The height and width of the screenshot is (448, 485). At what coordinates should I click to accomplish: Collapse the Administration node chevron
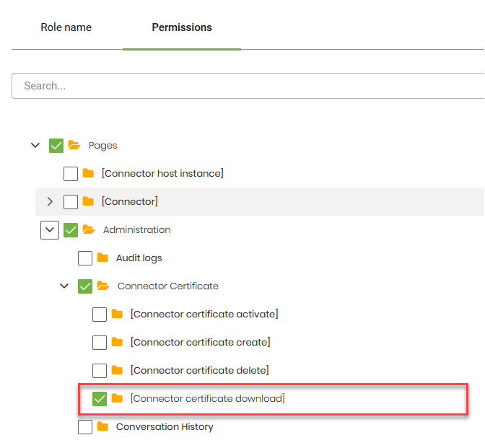[x=50, y=230]
